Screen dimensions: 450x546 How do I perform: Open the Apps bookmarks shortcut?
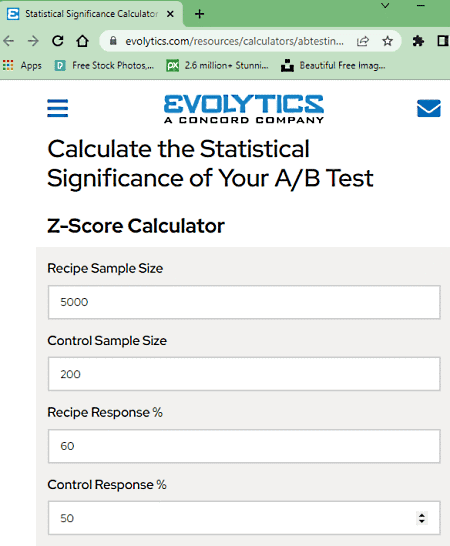tap(22, 65)
